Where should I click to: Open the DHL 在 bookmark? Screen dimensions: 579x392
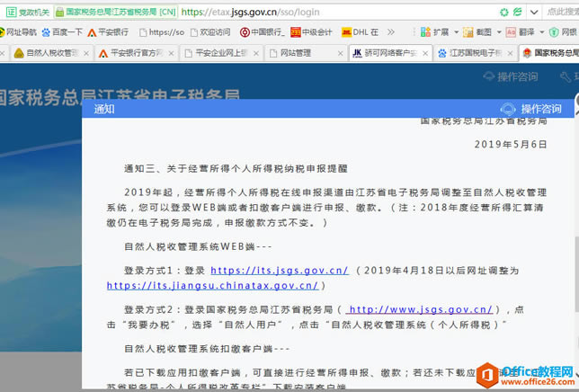point(360,32)
